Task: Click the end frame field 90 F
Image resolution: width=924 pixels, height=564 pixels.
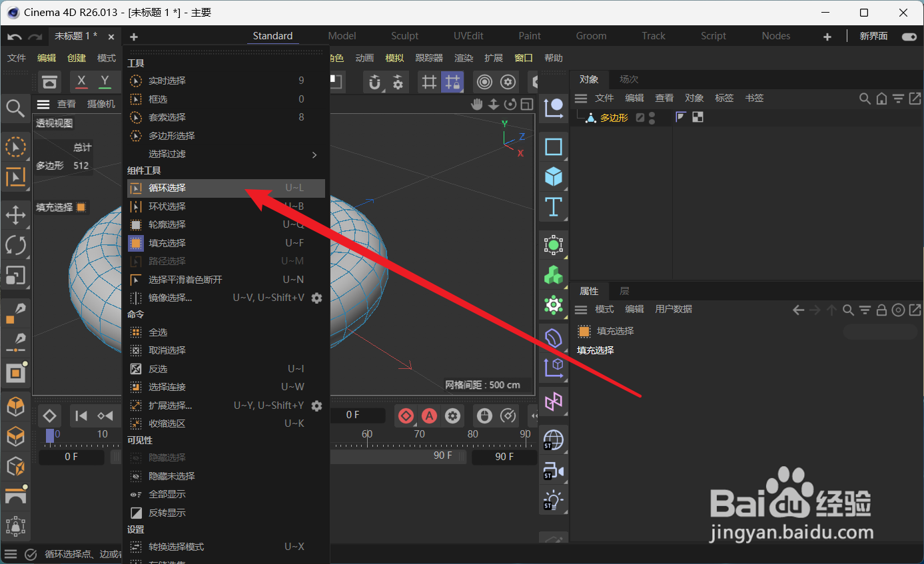Action: pos(504,457)
